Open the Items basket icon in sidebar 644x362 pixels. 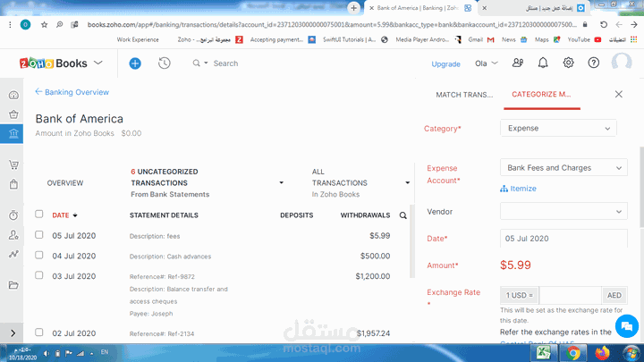[x=13, y=114]
